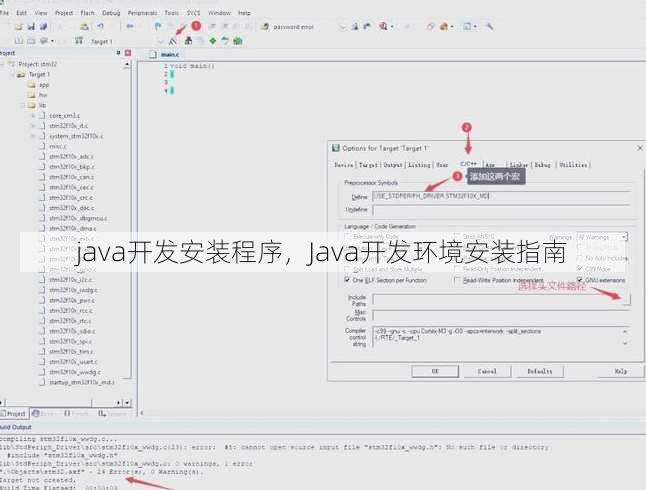Expand stm32f10x_it.c in project tree
This screenshot has height=490, width=646.
point(33,126)
